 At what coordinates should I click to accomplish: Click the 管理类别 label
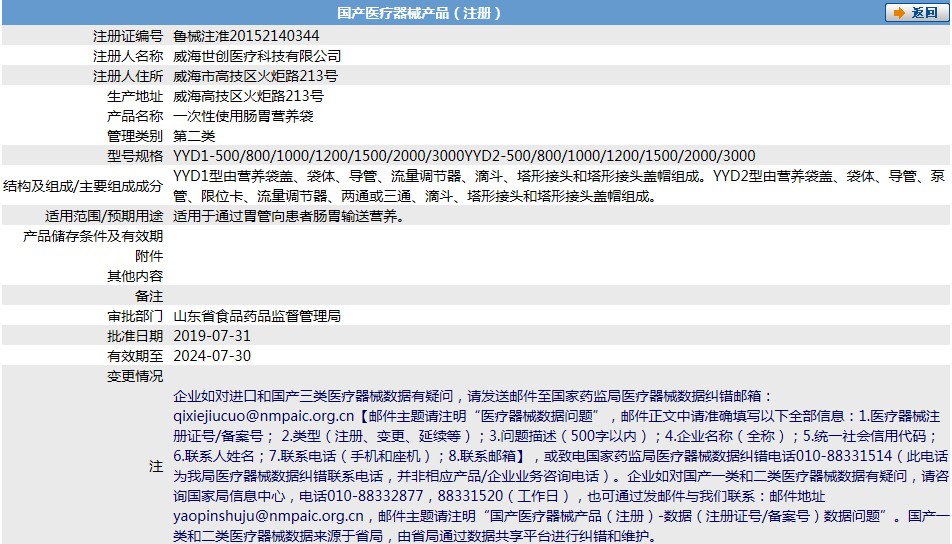135,136
